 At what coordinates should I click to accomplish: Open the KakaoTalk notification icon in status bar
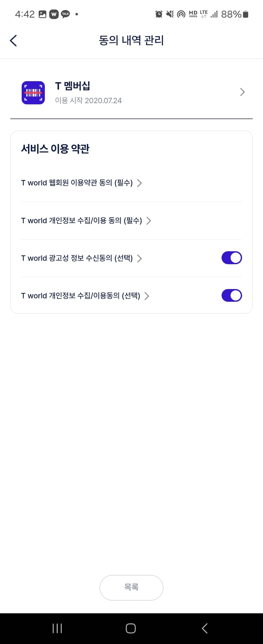[65, 14]
